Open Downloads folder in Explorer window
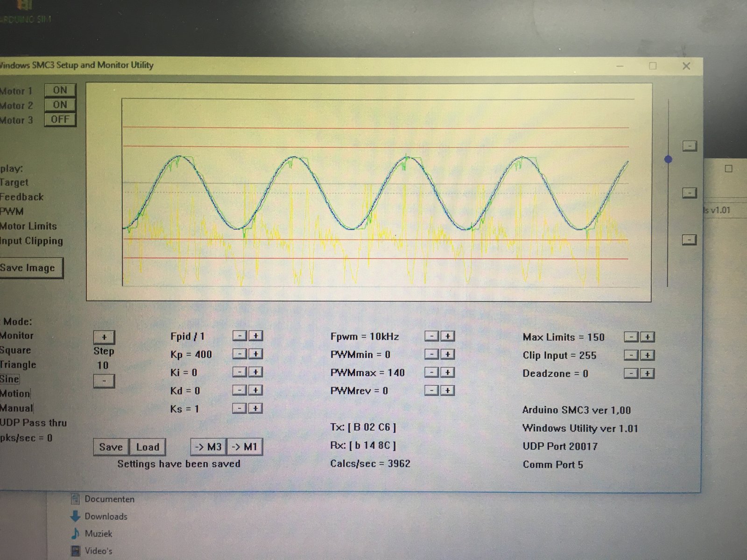Image resolution: width=747 pixels, height=560 pixels. [x=99, y=516]
